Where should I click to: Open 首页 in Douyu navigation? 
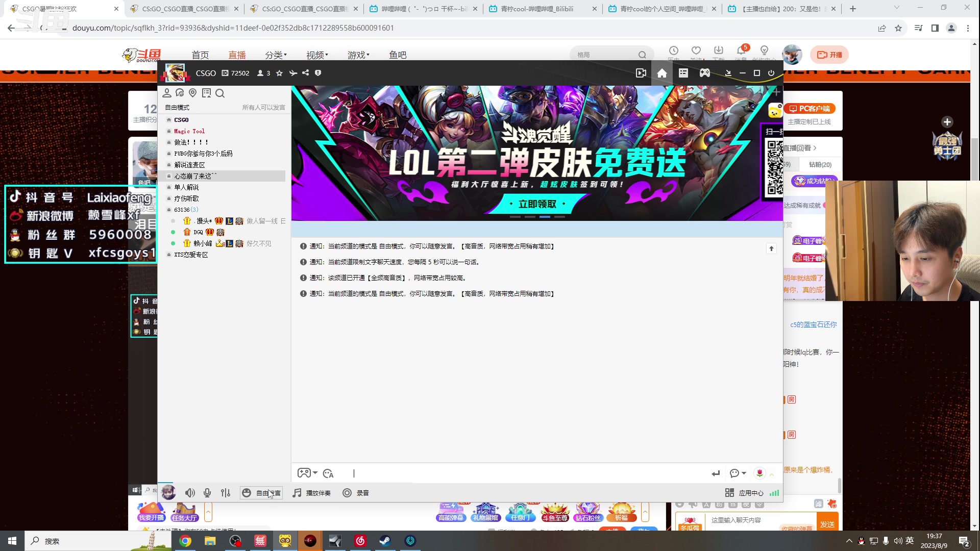(200, 55)
